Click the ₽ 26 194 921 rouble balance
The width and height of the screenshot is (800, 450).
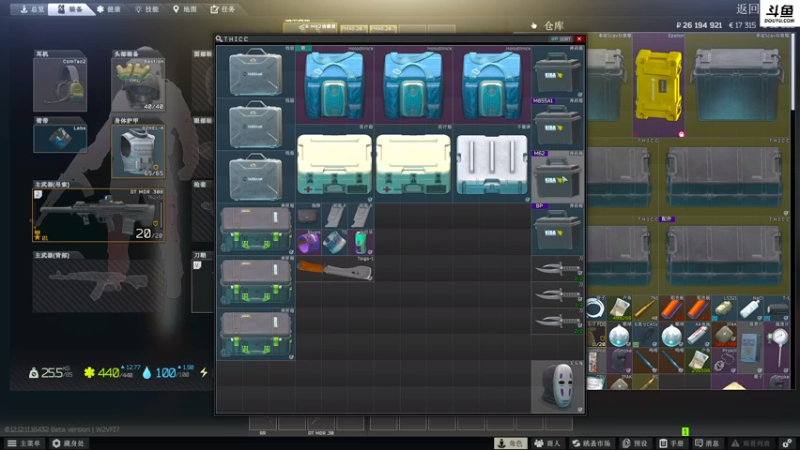[698, 25]
